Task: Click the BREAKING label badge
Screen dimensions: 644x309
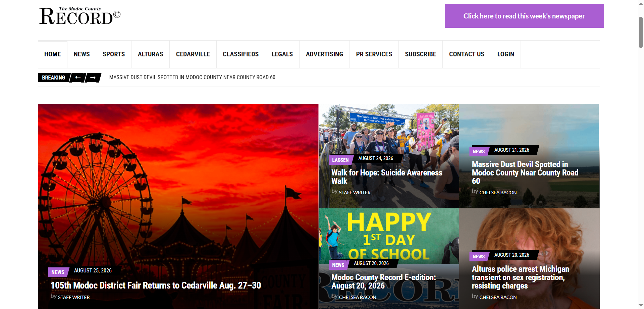Action: pyautogui.click(x=54, y=78)
